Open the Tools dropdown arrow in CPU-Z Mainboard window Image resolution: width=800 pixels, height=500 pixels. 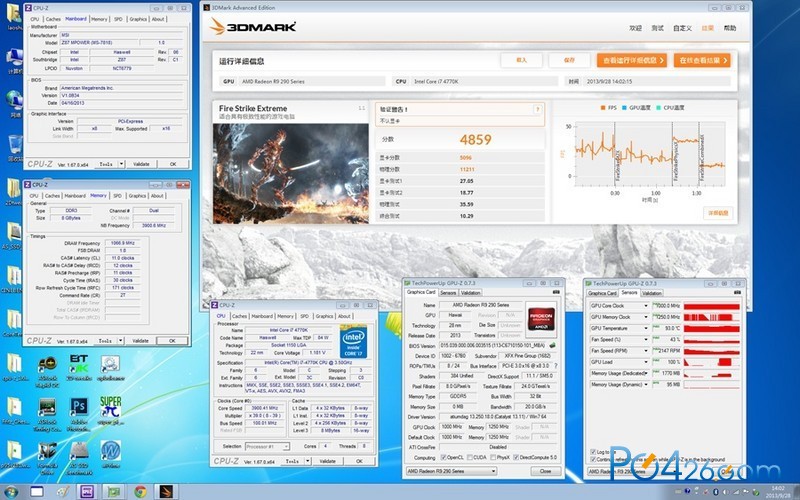click(x=121, y=164)
